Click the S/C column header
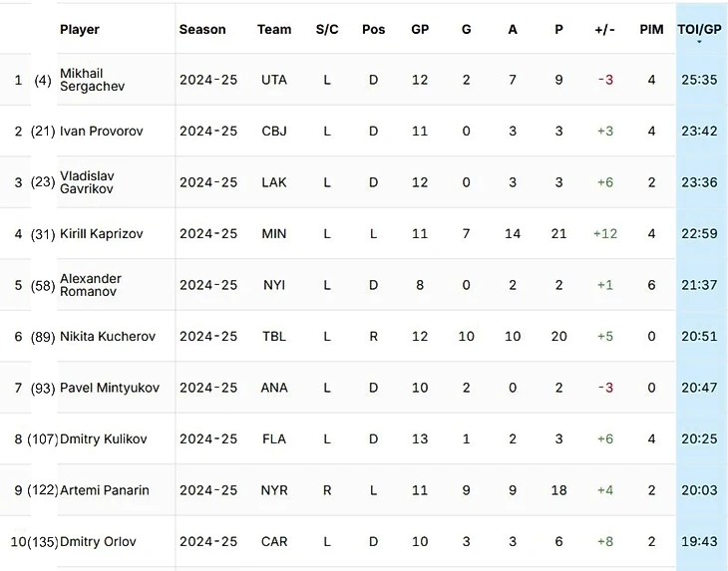The height and width of the screenshot is (571, 728). point(327,29)
